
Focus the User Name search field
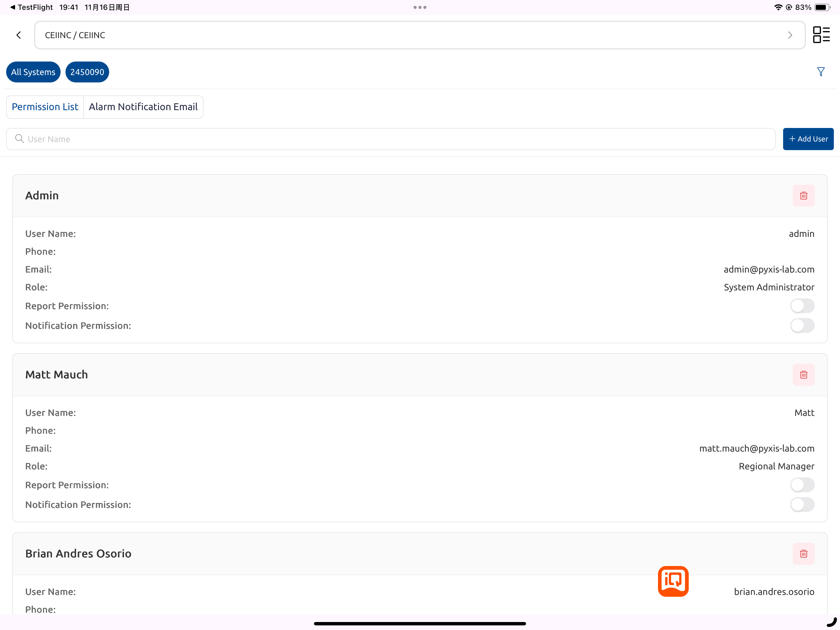391,139
